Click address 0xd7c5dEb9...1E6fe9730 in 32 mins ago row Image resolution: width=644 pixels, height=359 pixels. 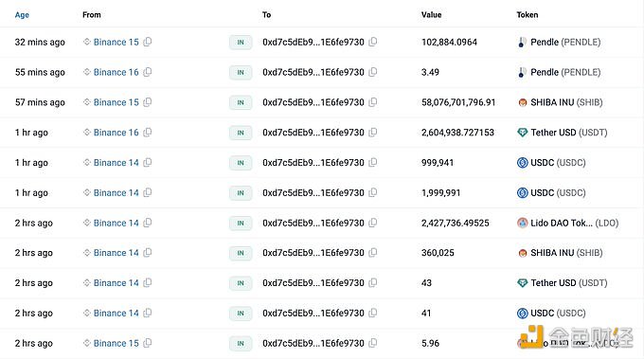pos(313,42)
